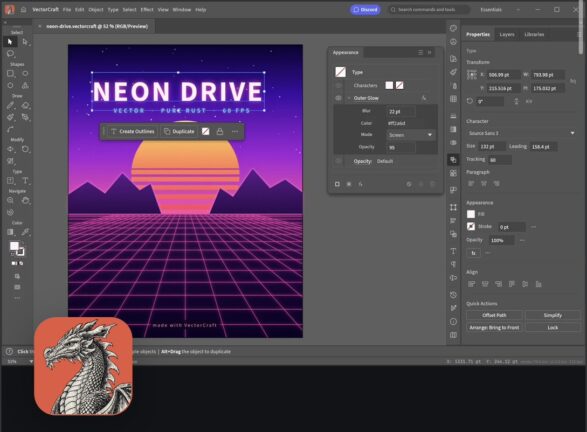Switch to the Libraries tab
The height and width of the screenshot is (432, 587).
point(534,34)
